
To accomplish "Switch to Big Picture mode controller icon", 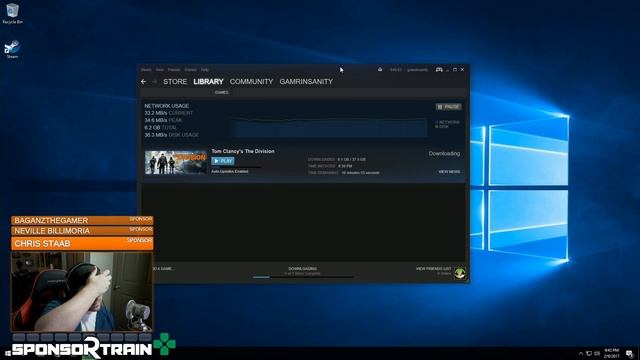I will 439,70.
